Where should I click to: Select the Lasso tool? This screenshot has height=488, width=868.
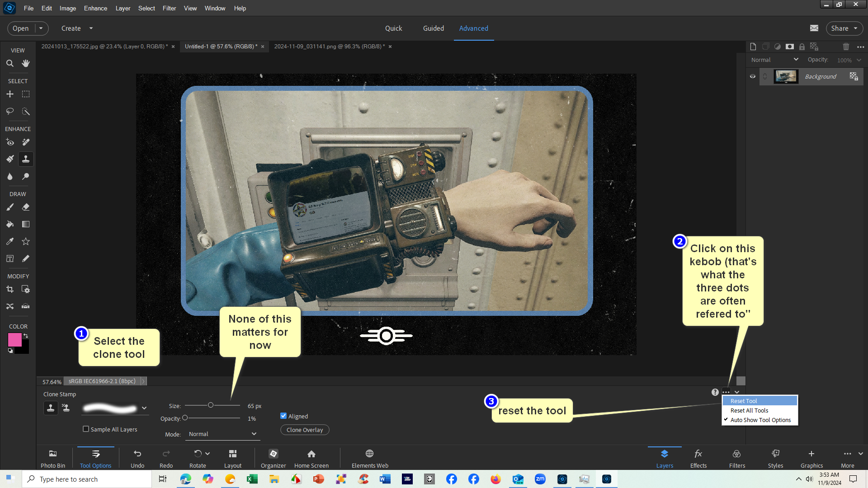9,111
